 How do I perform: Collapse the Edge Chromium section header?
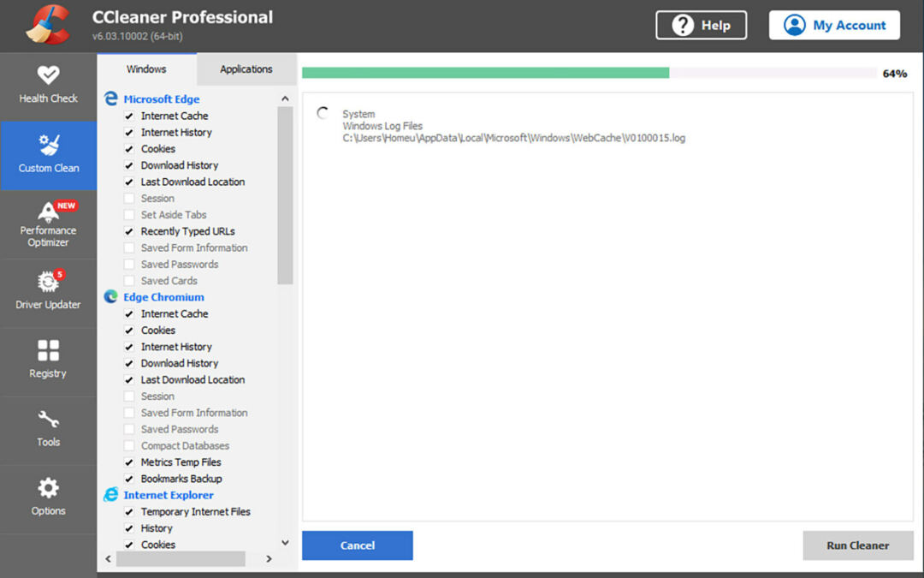coord(163,297)
